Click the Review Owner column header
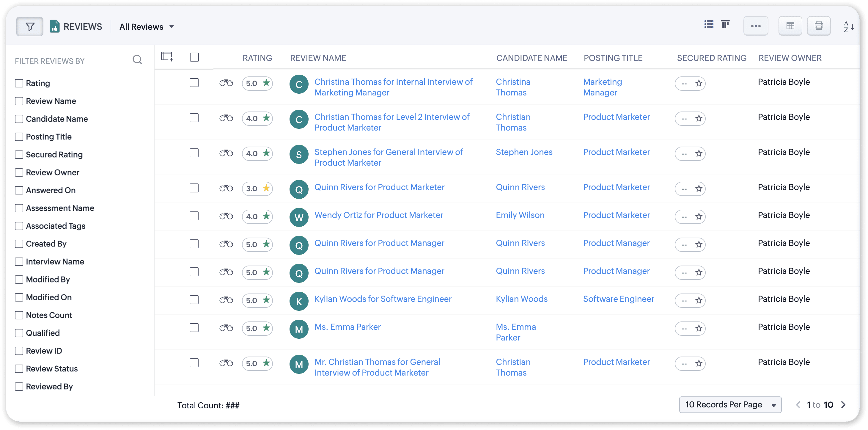 (790, 58)
